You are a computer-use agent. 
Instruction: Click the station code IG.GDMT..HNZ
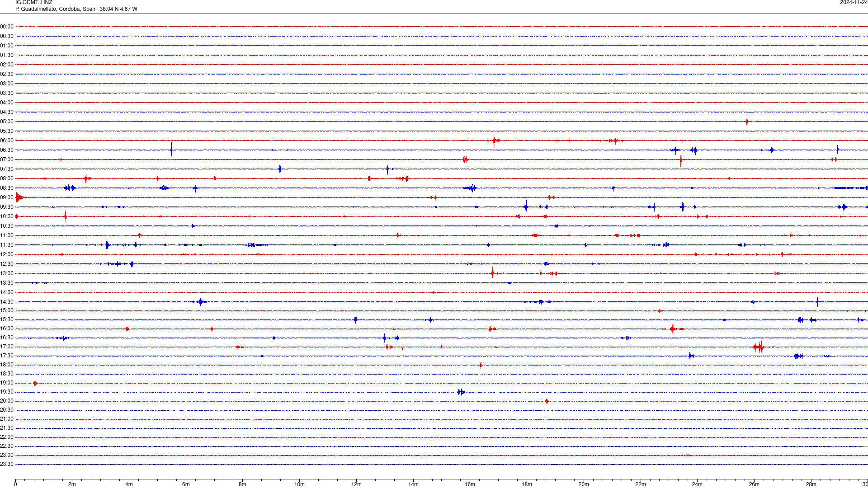[x=33, y=3]
